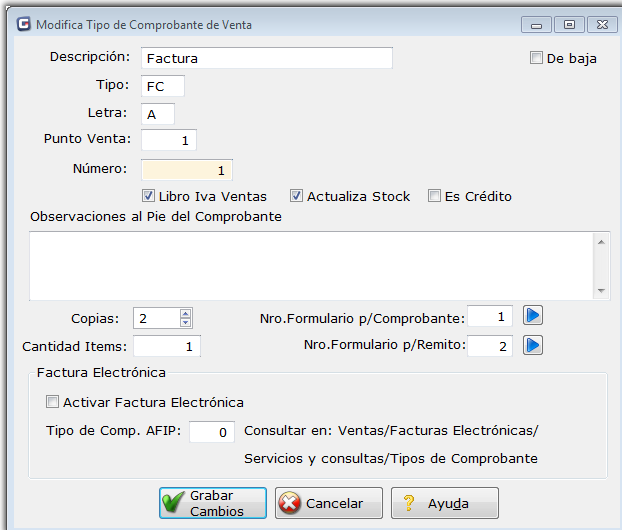The width and height of the screenshot is (622, 530).
Task: Click inside the Observaciones al Pie text area
Action: click(310, 265)
